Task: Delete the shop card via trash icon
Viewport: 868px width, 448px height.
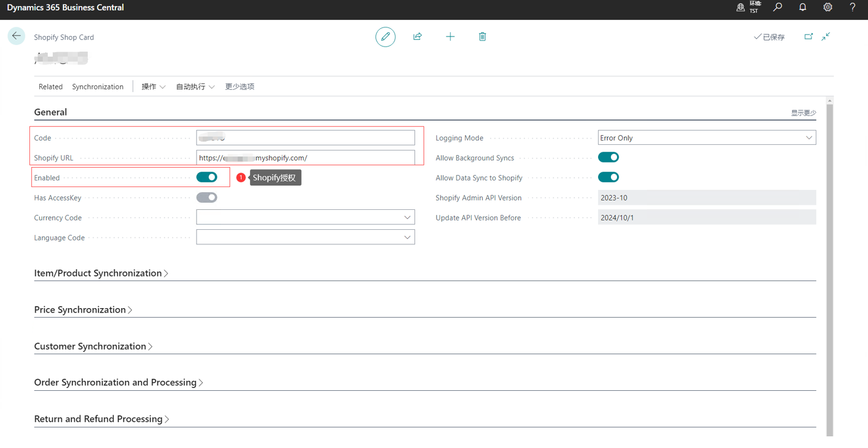Action: (x=483, y=37)
